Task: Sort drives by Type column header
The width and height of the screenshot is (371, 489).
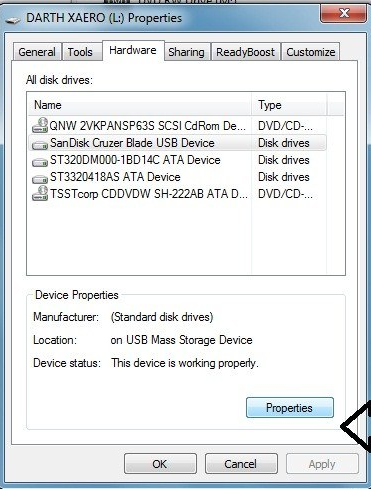Action: click(289, 105)
